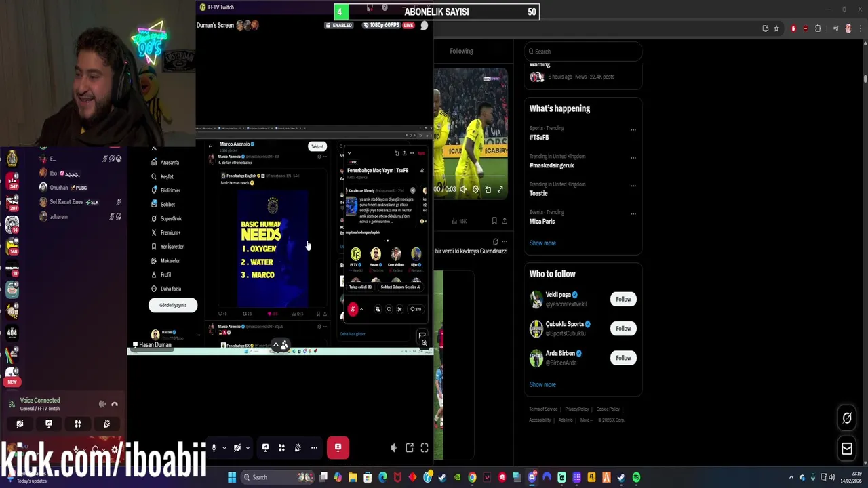Click taskbar Search box
This screenshot has height=488, width=868.
[278, 477]
